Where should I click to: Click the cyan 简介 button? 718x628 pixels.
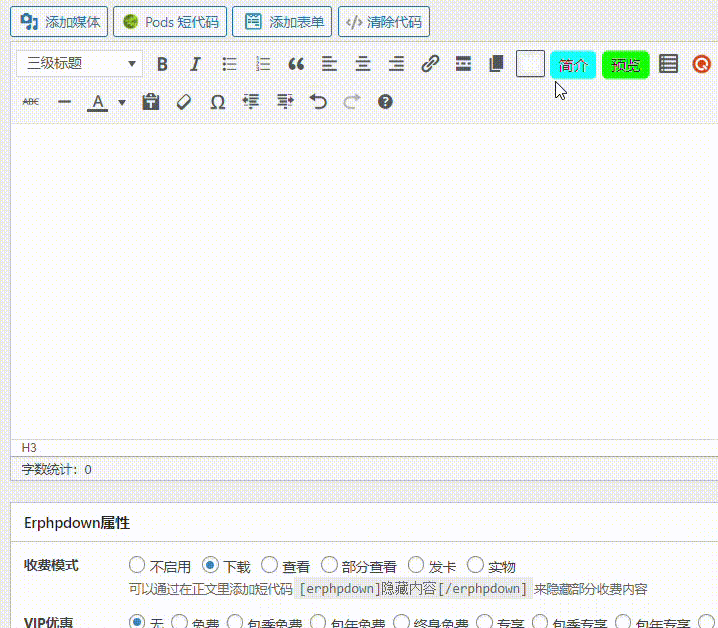point(573,65)
